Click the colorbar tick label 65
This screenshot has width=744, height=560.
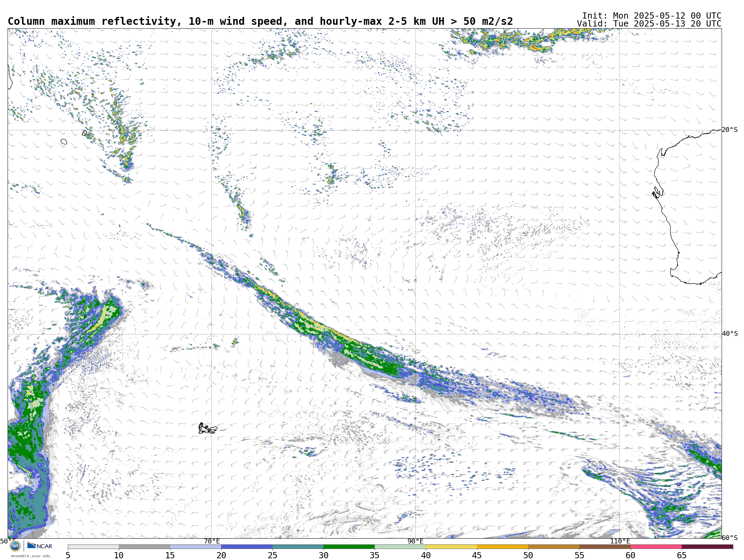click(x=682, y=556)
